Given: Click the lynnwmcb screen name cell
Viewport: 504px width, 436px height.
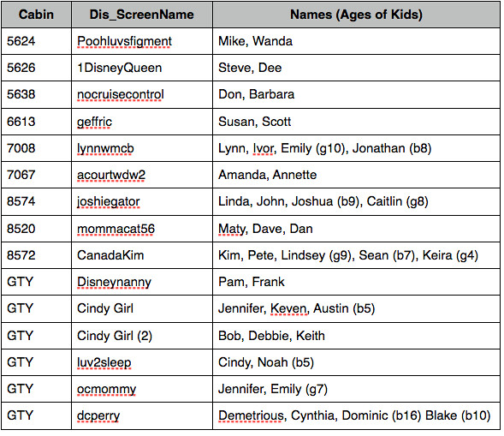Looking at the screenshot, I should 142,148.
